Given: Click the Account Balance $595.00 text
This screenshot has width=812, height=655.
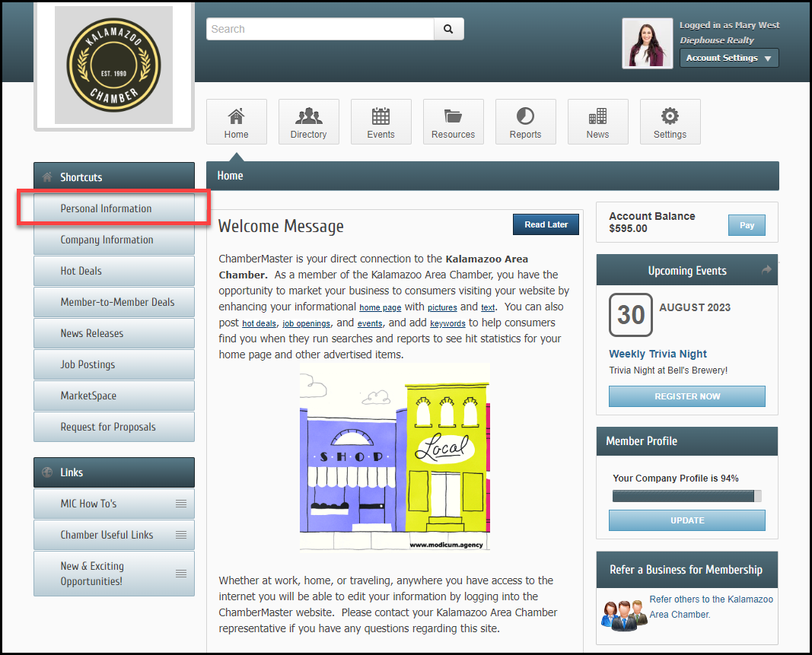Looking at the screenshot, I should [652, 222].
